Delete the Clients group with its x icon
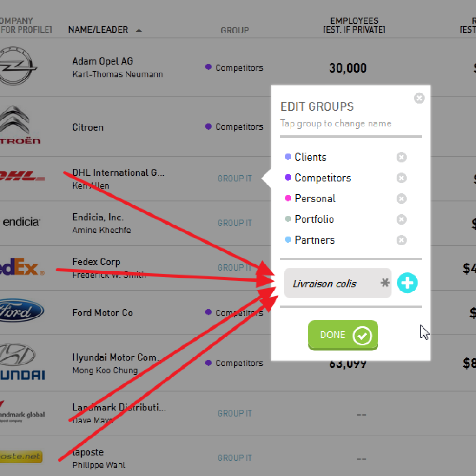476x476 pixels. (402, 158)
